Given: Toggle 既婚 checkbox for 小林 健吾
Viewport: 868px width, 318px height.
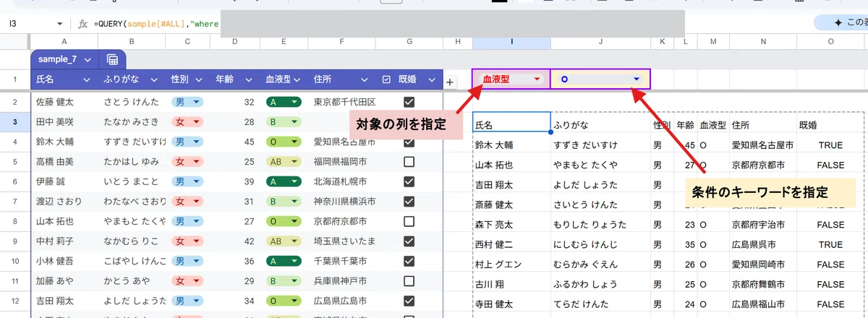Looking at the screenshot, I should 409,260.
